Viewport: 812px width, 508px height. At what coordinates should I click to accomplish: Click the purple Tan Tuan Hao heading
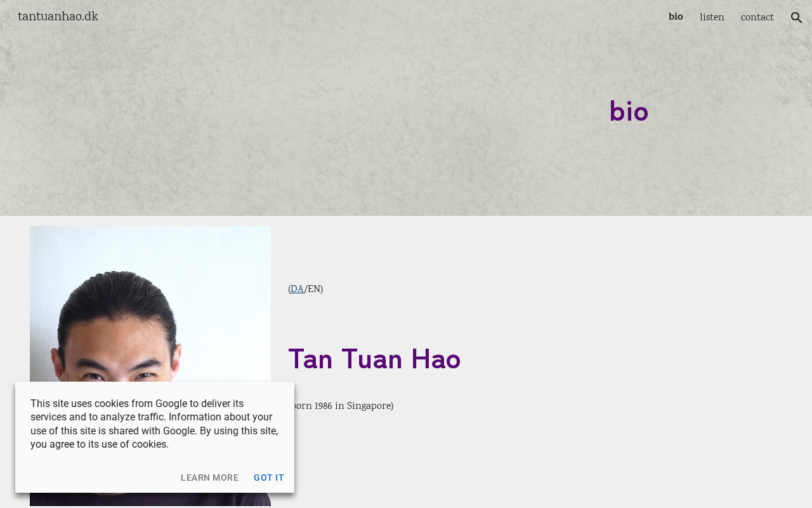[x=374, y=359]
